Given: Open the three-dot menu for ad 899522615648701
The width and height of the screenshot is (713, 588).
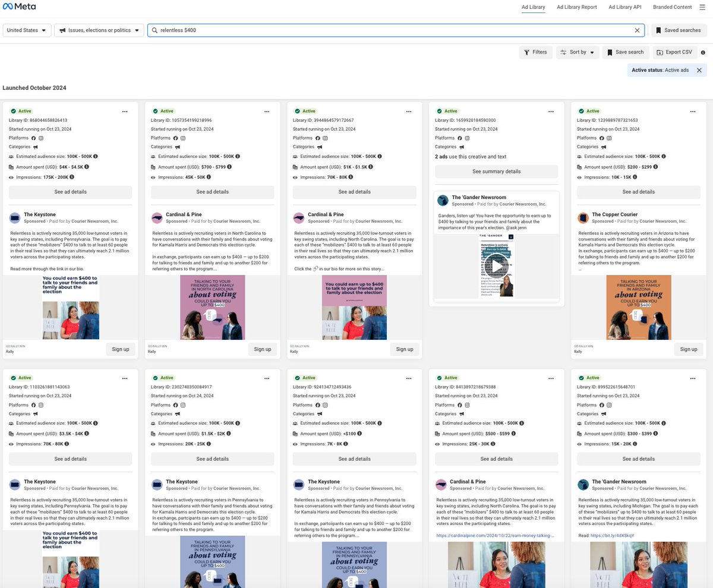Looking at the screenshot, I should click(x=693, y=378).
